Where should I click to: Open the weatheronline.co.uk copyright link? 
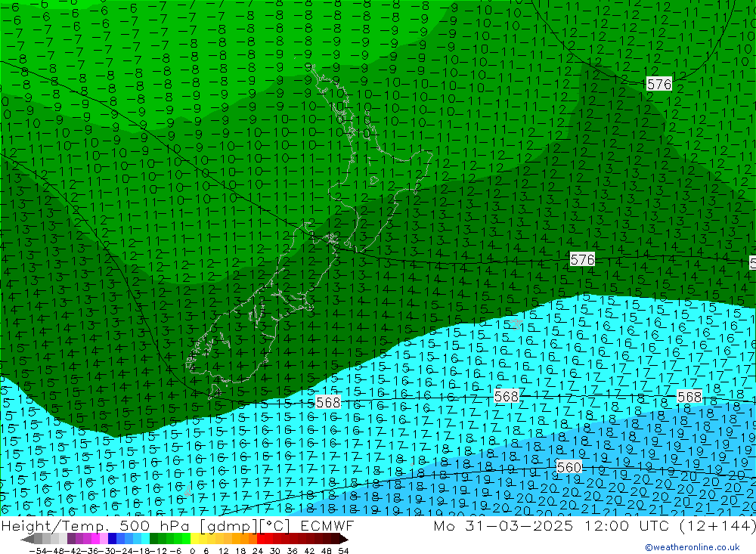tap(692, 547)
